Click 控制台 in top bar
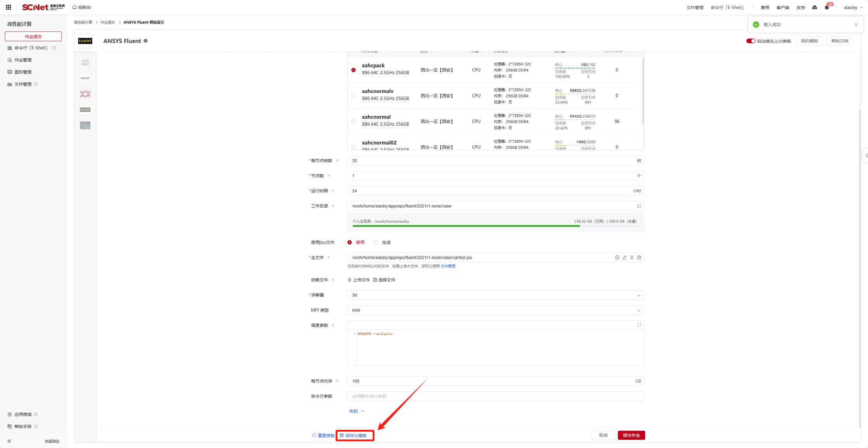Viewport: 868px width, 448px height. pyautogui.click(x=82, y=7)
